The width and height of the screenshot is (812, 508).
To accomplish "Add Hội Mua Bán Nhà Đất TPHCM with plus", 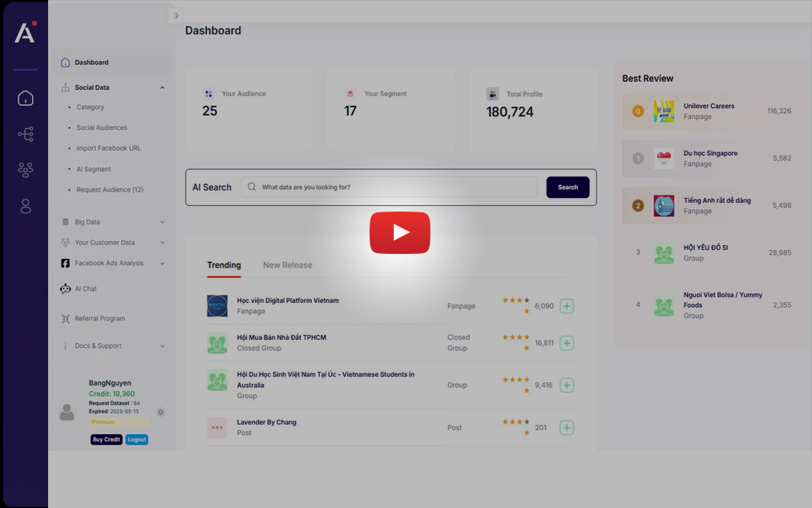I will [567, 343].
